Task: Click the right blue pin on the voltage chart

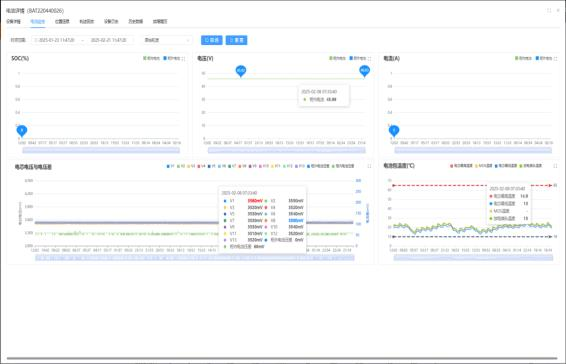Action: click(x=365, y=71)
